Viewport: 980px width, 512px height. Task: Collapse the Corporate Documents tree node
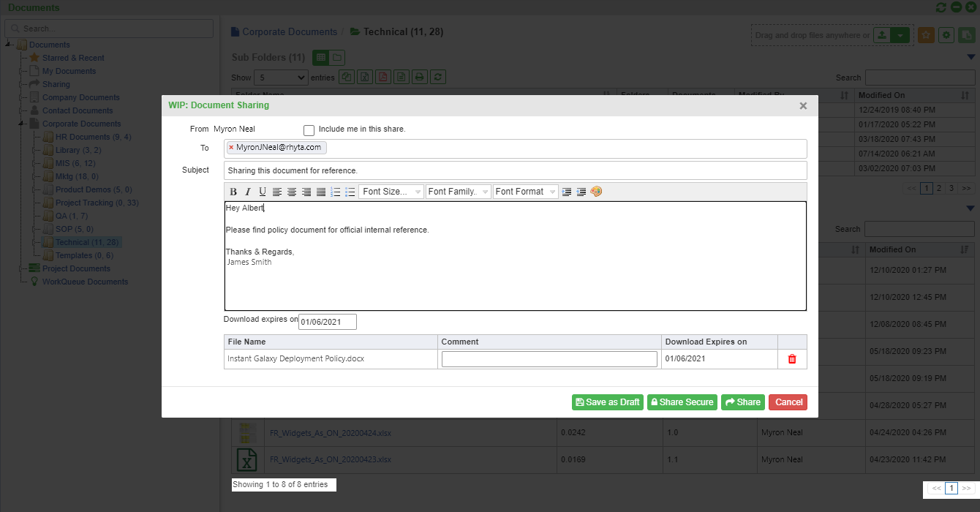pos(21,124)
